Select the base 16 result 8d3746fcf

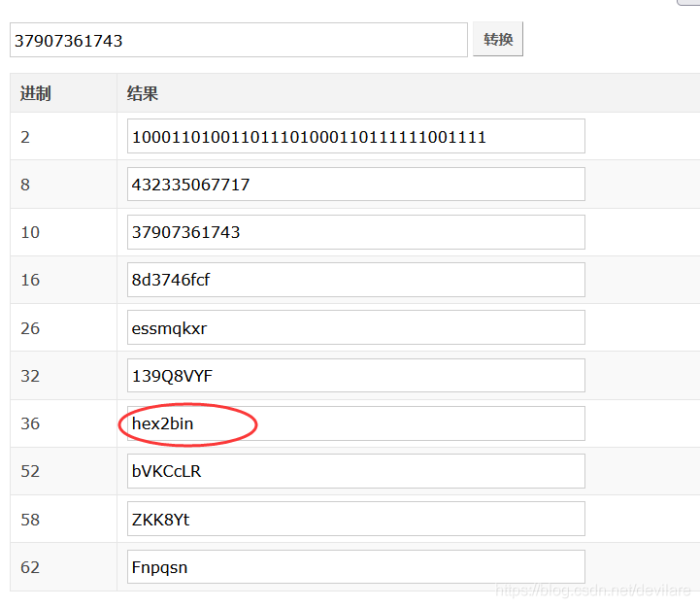coord(355,280)
